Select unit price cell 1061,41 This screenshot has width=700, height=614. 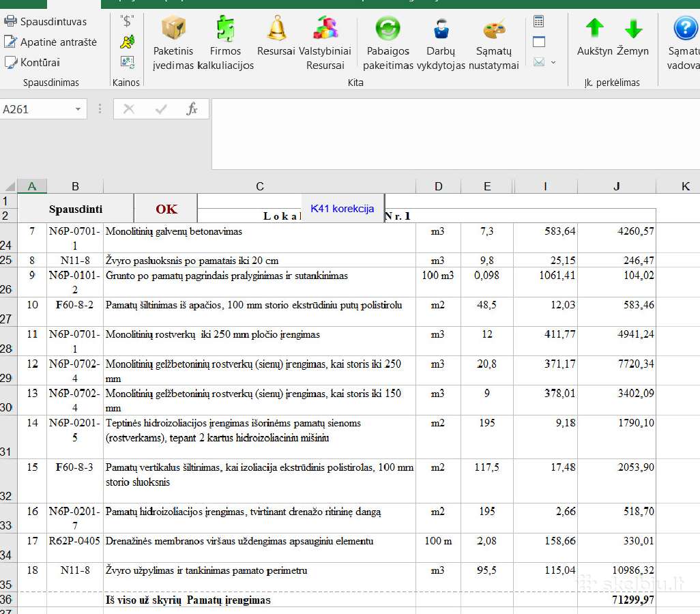[x=546, y=282]
